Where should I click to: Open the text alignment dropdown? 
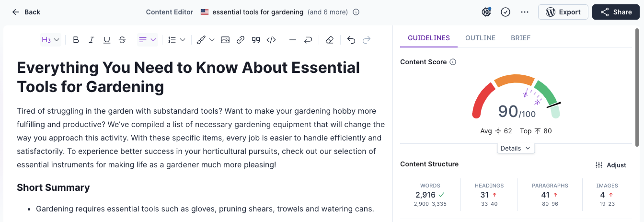coord(148,40)
